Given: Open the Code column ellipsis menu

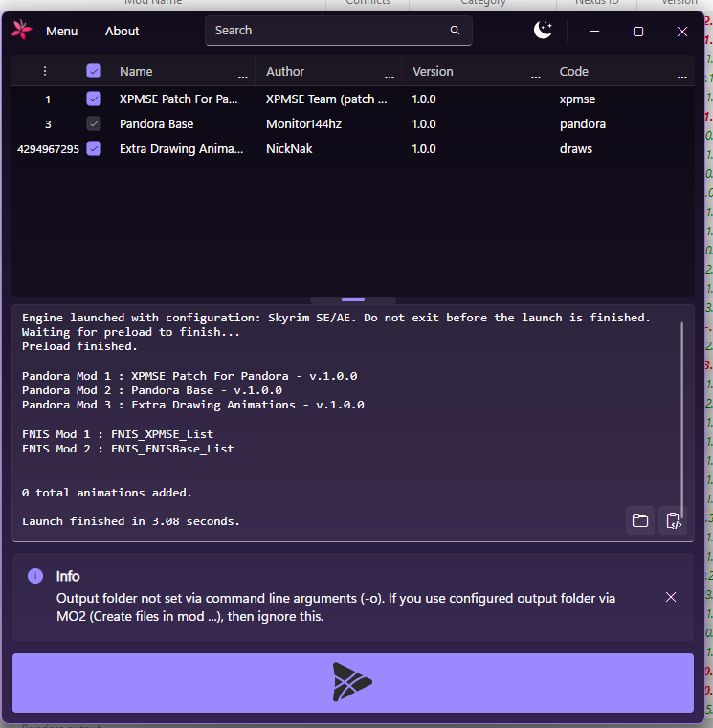Looking at the screenshot, I should pyautogui.click(x=681, y=77).
